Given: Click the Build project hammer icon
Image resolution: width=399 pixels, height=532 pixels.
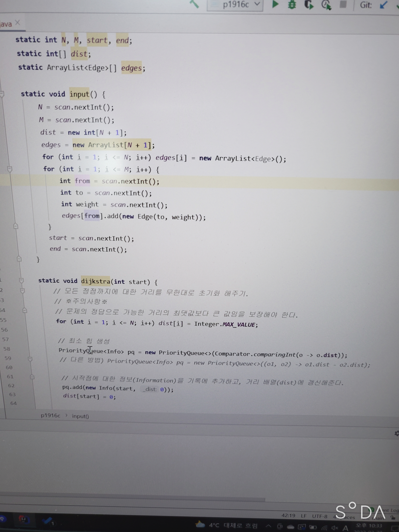Looking at the screenshot, I should tap(194, 4).
